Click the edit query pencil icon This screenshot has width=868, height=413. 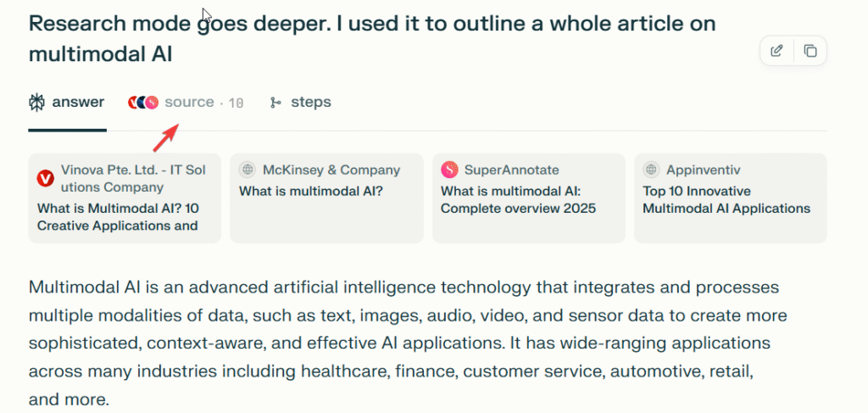point(776,51)
